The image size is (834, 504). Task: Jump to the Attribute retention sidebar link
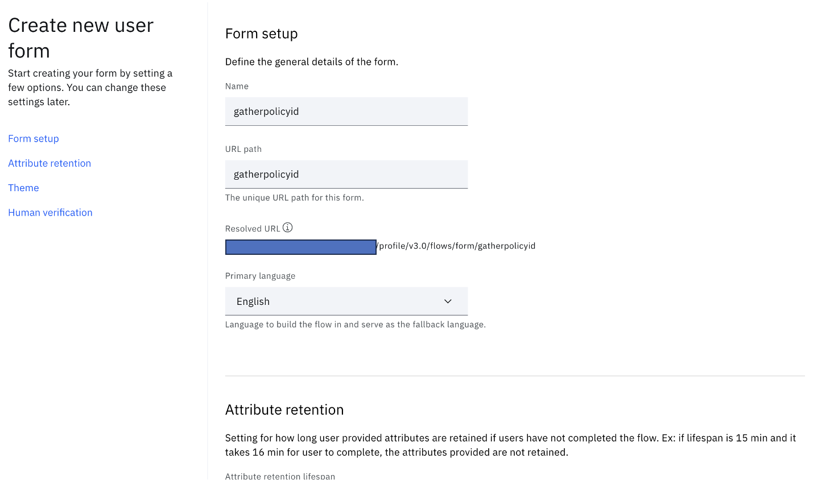(x=49, y=163)
